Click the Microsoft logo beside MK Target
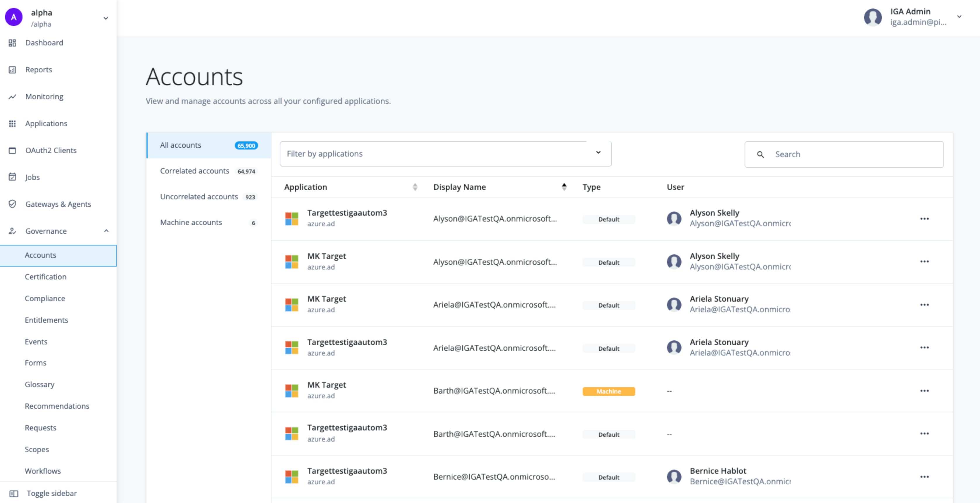980x503 pixels. point(292,262)
